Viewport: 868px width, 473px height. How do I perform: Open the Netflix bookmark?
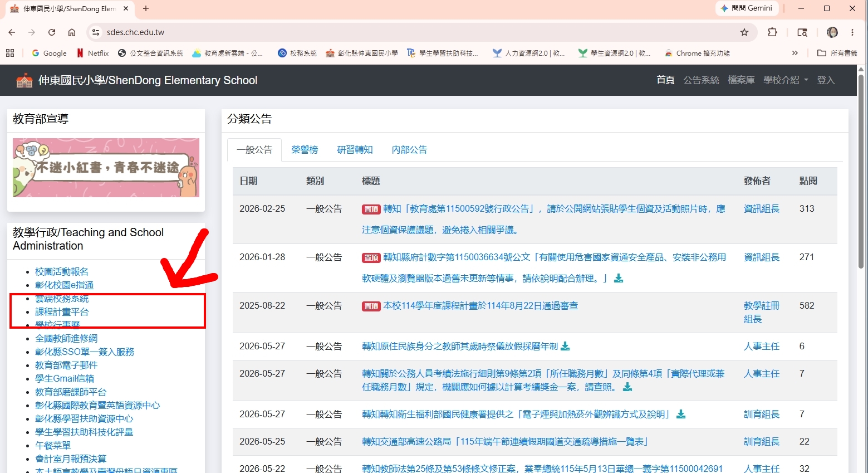[92, 53]
